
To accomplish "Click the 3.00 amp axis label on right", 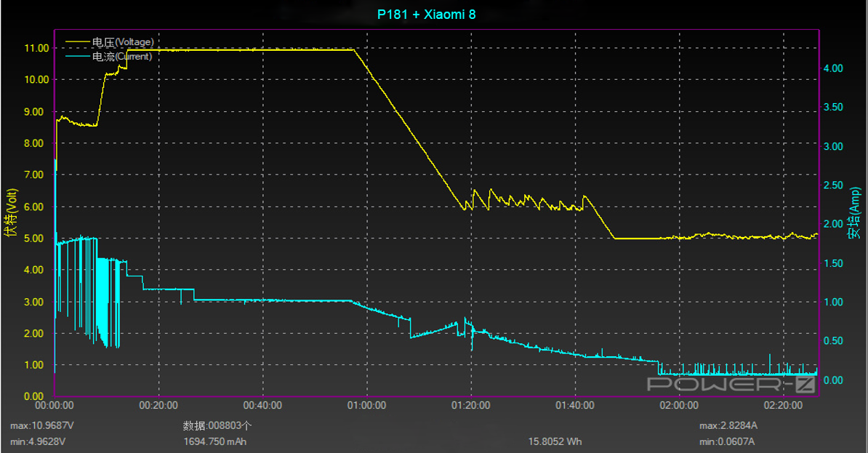I will pos(833,147).
